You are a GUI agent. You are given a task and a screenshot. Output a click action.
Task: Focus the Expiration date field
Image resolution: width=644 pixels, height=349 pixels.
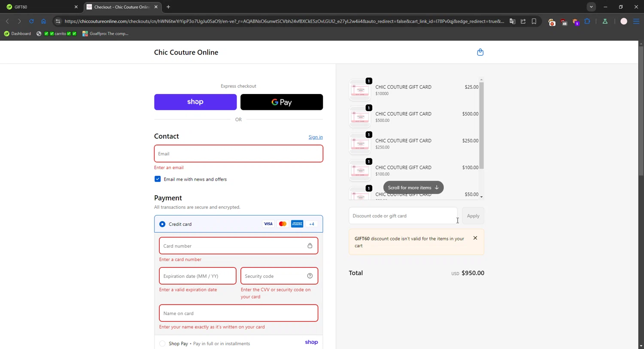pos(197,276)
